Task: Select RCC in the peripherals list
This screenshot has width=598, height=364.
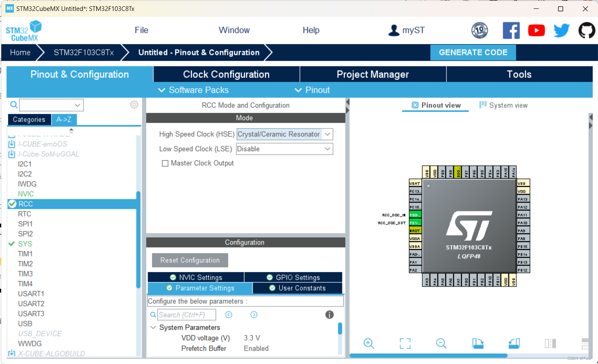Action: tap(26, 203)
